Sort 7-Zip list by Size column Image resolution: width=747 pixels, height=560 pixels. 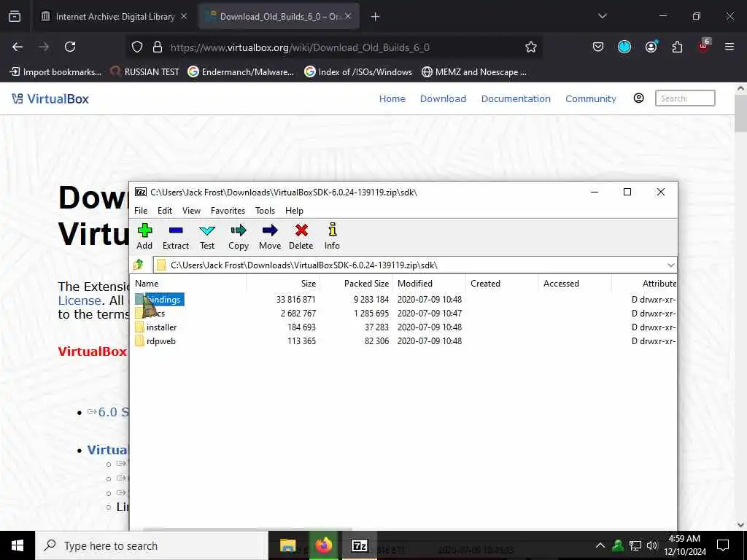click(x=283, y=284)
